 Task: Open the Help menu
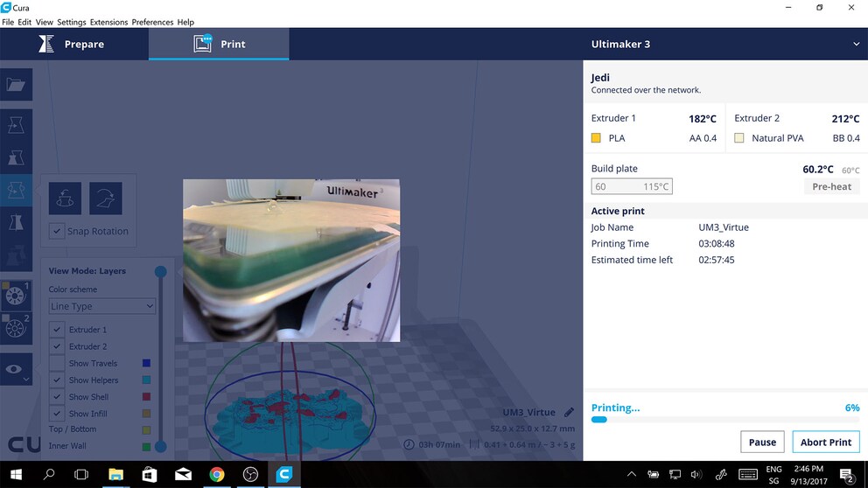point(185,22)
